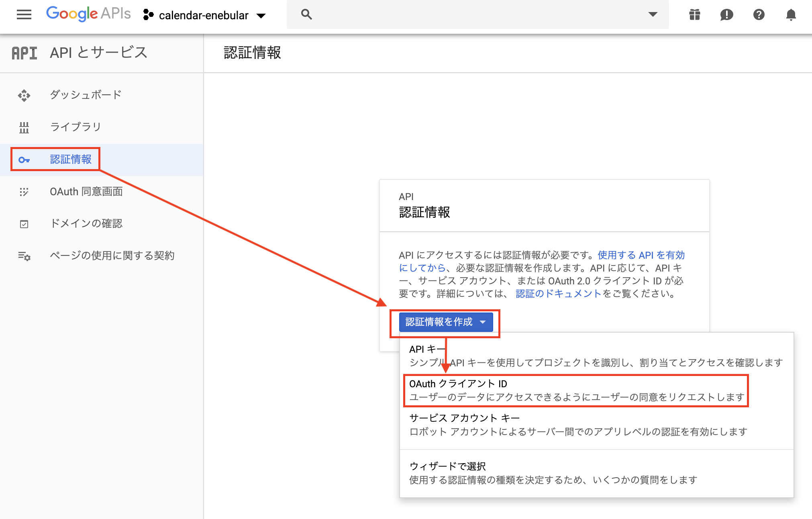Click the ドメインの確認 checkbox icon
This screenshot has width=812, height=519.
pyautogui.click(x=24, y=224)
